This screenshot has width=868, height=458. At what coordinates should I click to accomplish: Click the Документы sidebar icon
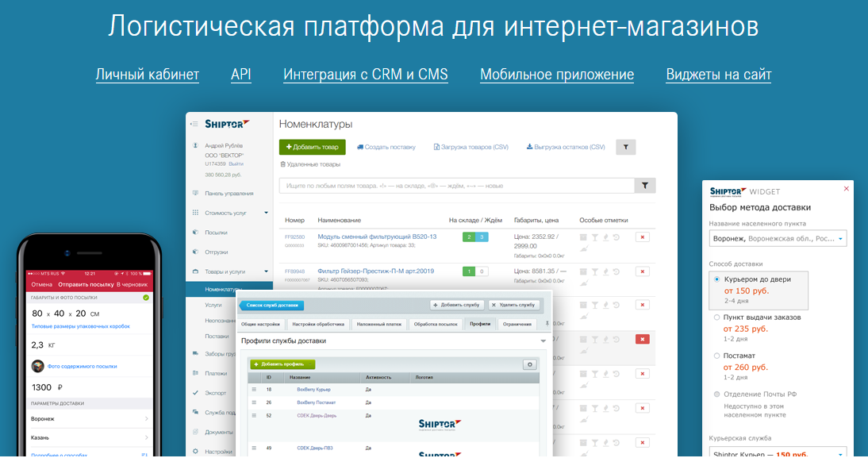[x=195, y=432]
